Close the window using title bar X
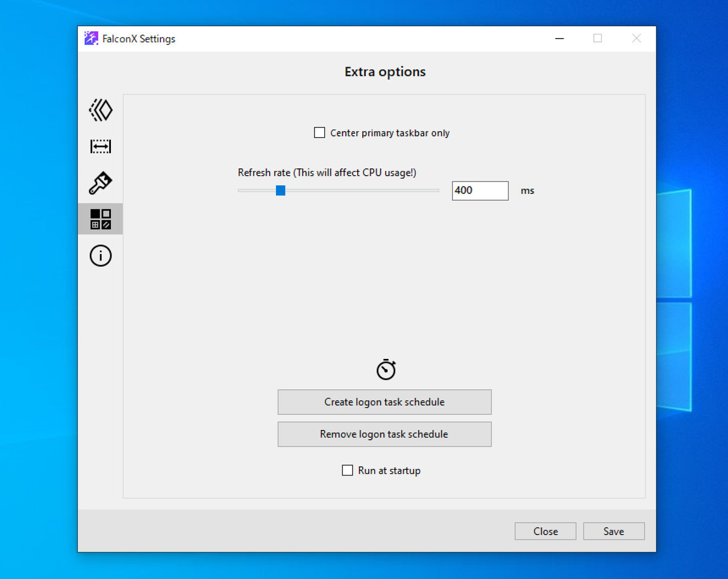This screenshot has height=579, width=728. coord(636,38)
